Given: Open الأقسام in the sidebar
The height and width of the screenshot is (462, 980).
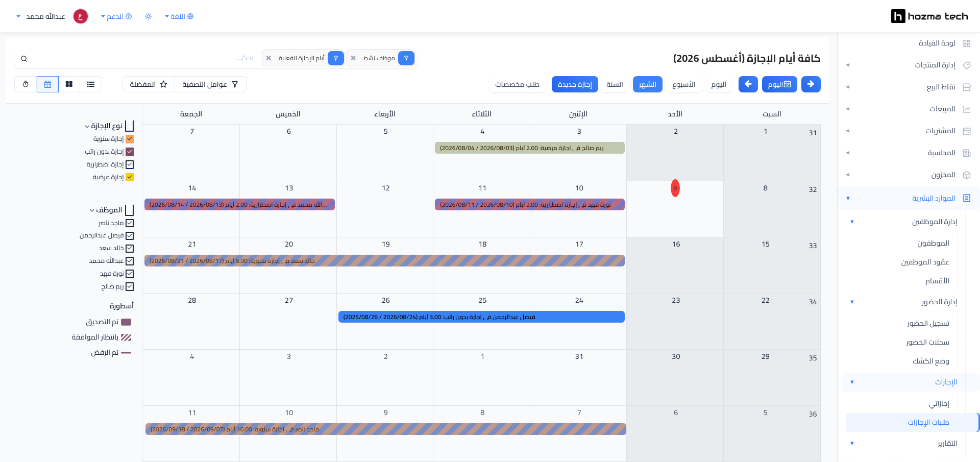Looking at the screenshot, I should (937, 281).
